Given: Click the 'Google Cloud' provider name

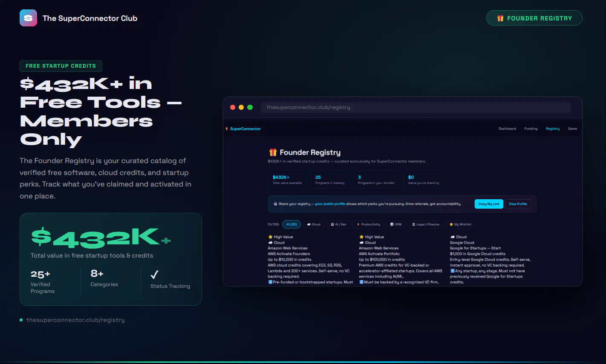Looking at the screenshot, I should [462, 243].
